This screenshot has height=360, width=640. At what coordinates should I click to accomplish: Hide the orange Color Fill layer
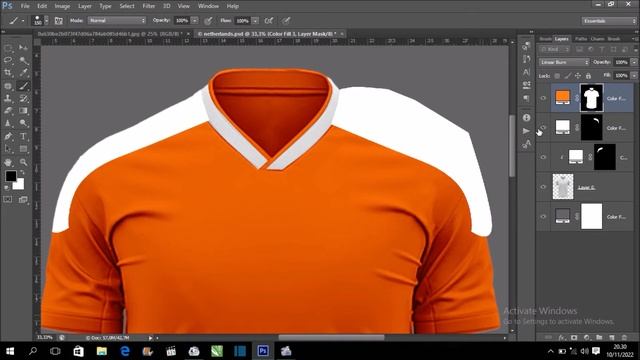(x=543, y=98)
